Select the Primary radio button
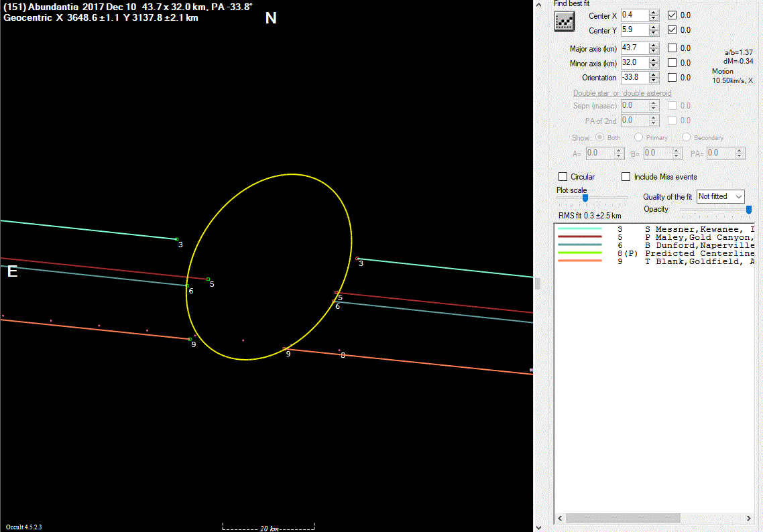 click(x=638, y=137)
